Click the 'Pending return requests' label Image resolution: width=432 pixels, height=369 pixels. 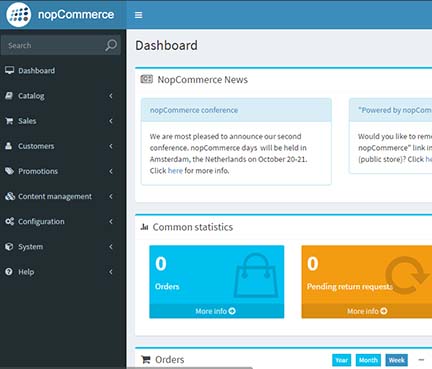(350, 286)
